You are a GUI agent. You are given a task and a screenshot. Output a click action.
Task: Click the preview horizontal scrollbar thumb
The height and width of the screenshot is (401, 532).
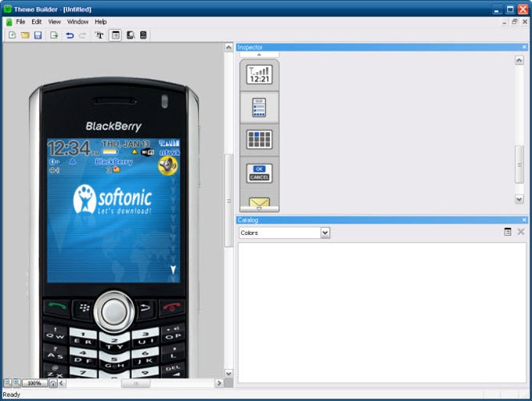click(135, 383)
